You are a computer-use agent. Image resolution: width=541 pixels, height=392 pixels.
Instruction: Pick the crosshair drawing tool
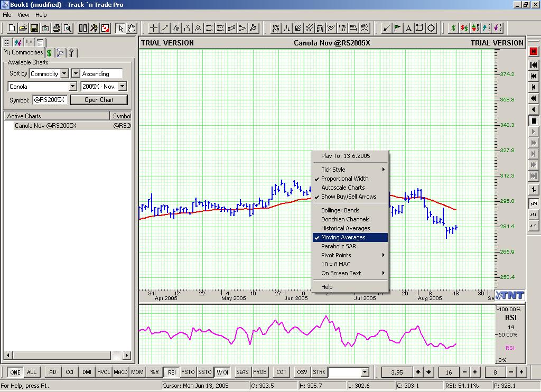(154, 28)
